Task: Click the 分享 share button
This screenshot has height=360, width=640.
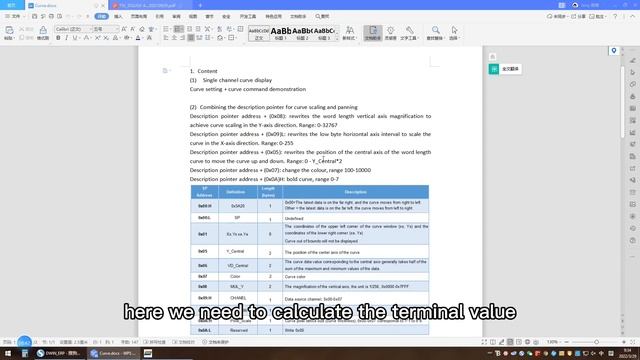Action: click(578, 16)
